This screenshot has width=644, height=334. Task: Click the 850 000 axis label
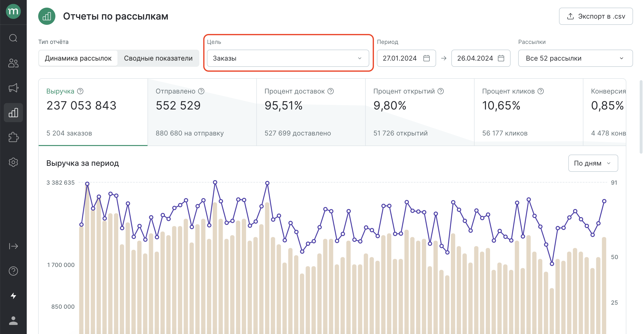tap(63, 307)
